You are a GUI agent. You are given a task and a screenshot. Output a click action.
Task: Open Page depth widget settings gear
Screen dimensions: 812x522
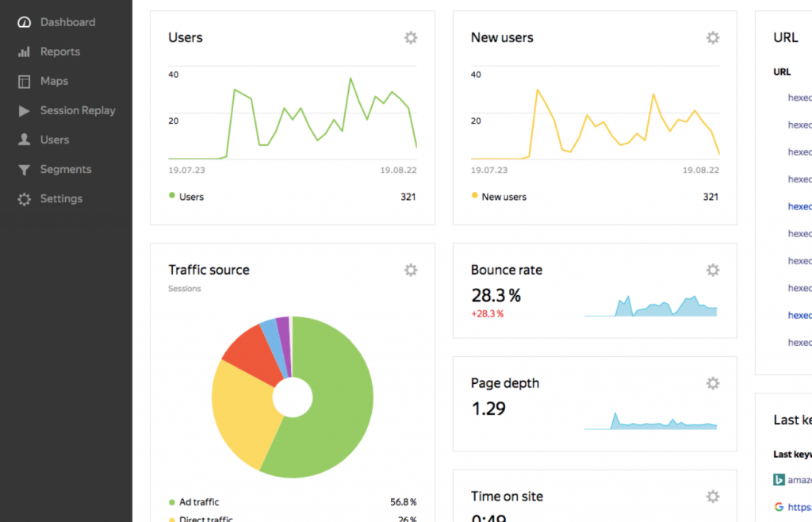point(713,384)
